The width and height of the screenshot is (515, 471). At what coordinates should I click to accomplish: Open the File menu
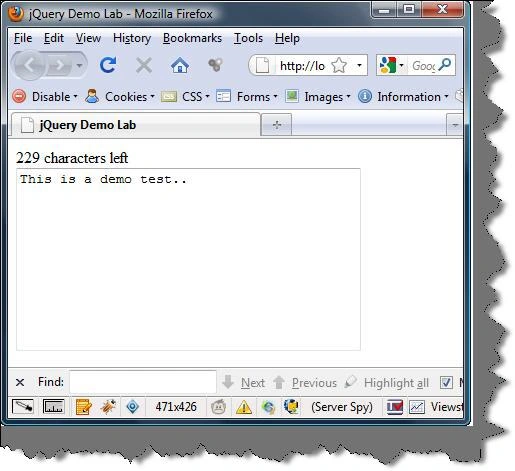click(x=23, y=38)
